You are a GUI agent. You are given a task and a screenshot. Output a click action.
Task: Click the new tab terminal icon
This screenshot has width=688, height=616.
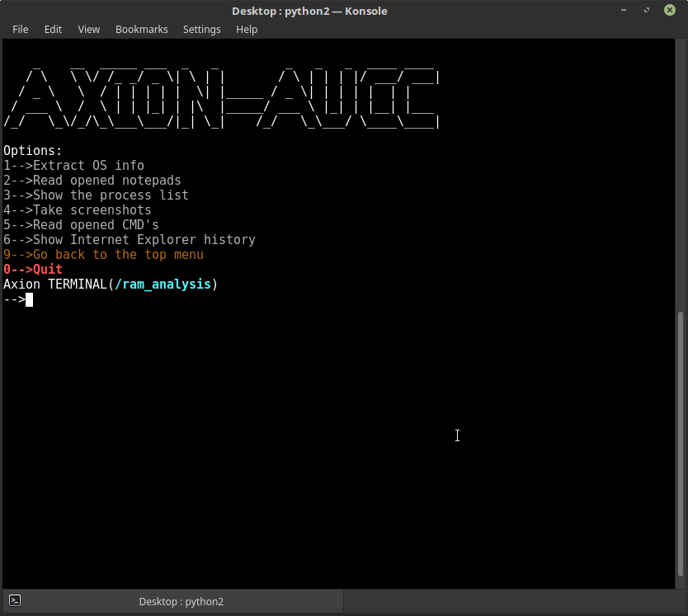click(x=15, y=600)
